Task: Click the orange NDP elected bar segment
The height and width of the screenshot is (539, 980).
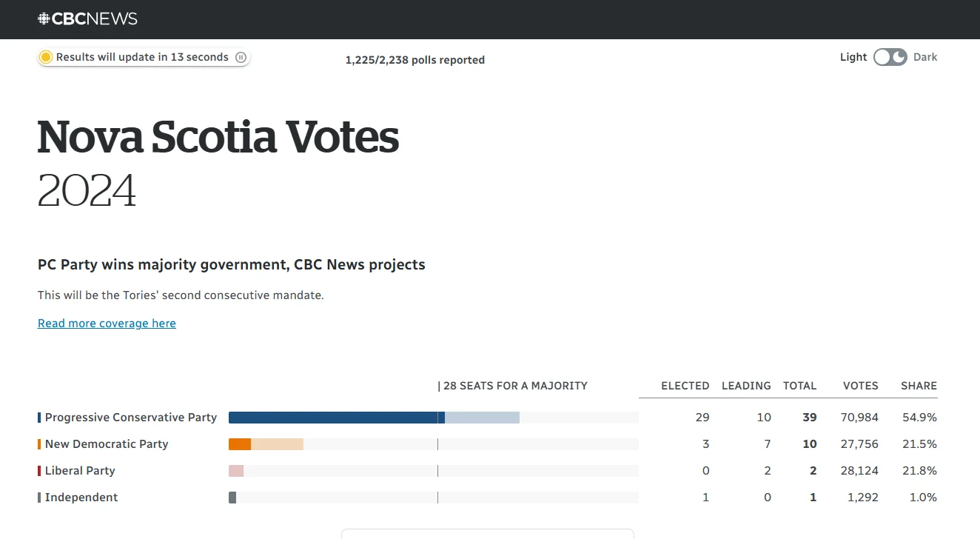Action: [x=240, y=444]
